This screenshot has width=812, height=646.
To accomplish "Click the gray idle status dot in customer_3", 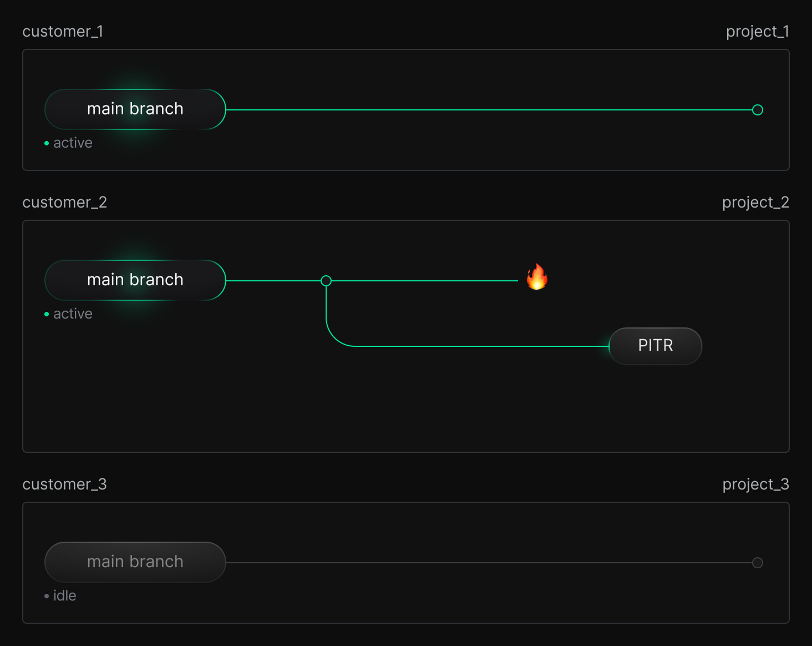I will click(x=47, y=596).
